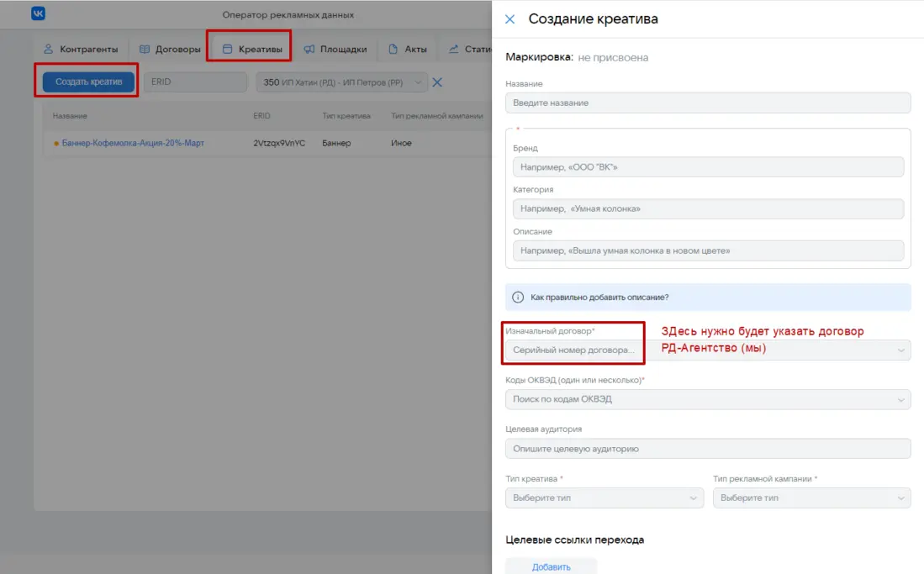Click the ERID search field
The height and width of the screenshot is (574, 924).
(197, 82)
